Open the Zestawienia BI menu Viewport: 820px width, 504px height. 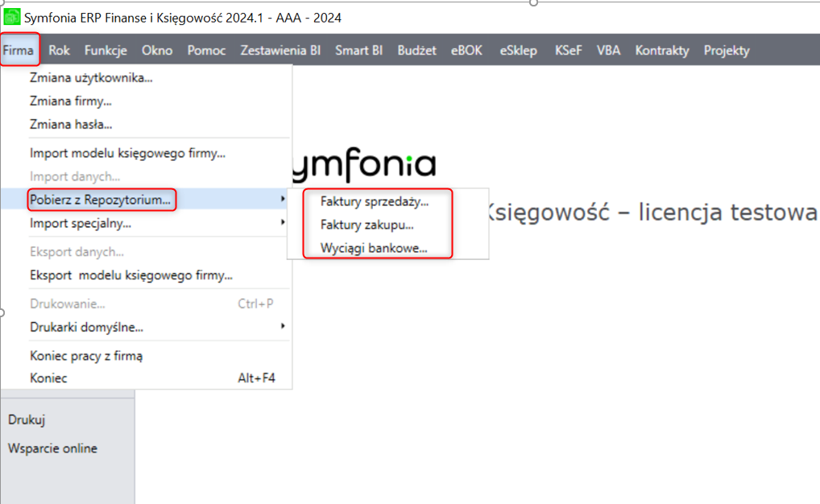click(280, 50)
